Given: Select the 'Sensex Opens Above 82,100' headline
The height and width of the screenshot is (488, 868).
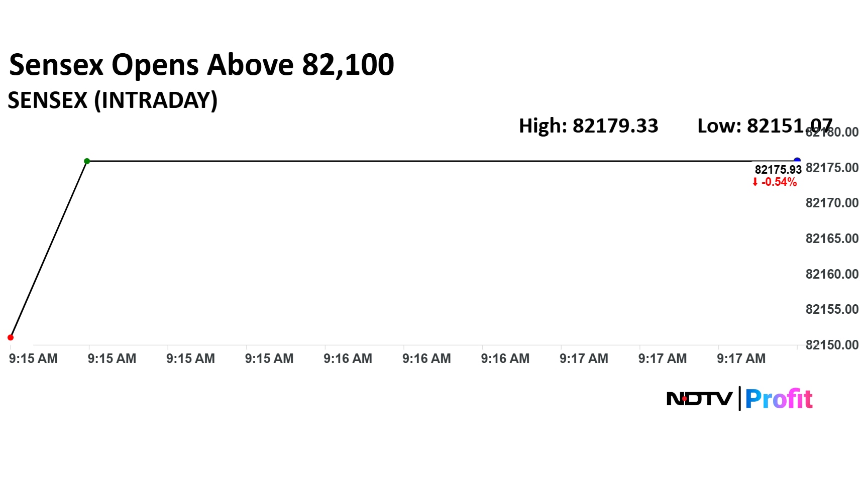Looking at the screenshot, I should tap(201, 65).
